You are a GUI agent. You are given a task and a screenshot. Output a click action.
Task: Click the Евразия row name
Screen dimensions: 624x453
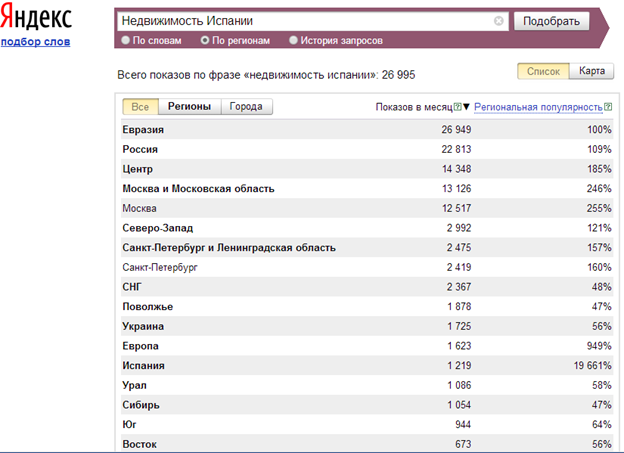click(143, 130)
